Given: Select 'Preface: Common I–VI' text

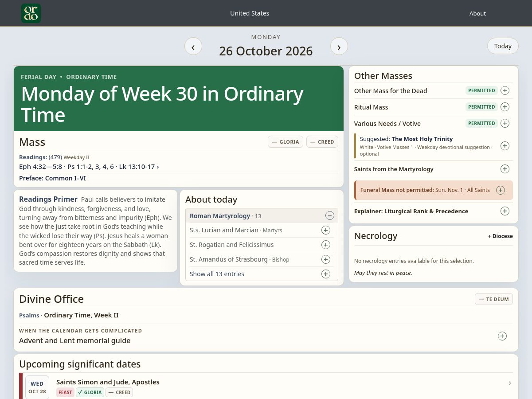Looking at the screenshot, I should pos(52,178).
